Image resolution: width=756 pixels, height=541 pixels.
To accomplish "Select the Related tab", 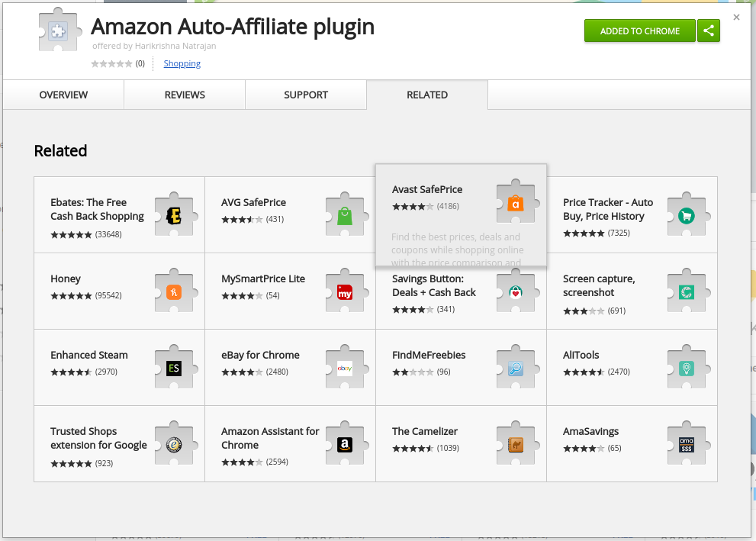I will pos(427,95).
